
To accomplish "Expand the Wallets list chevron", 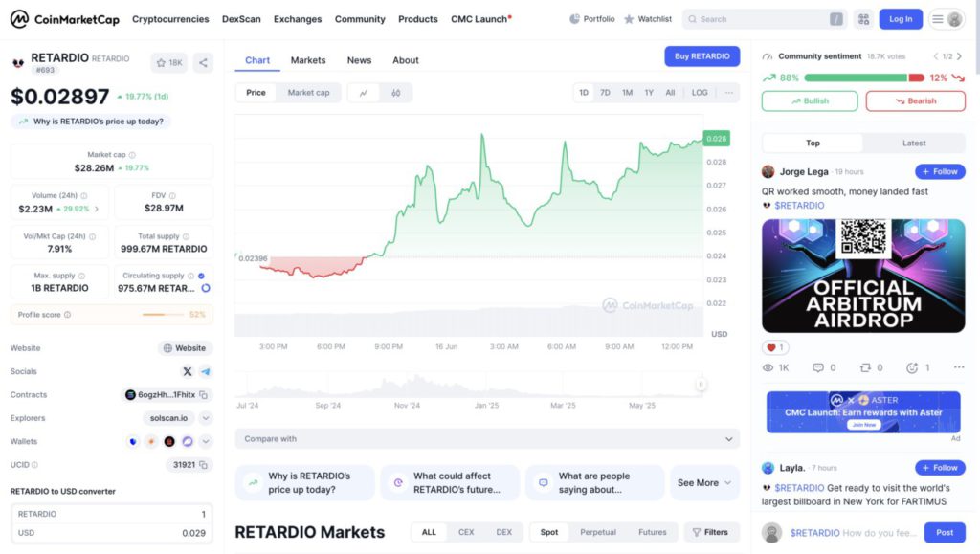I will [206, 442].
